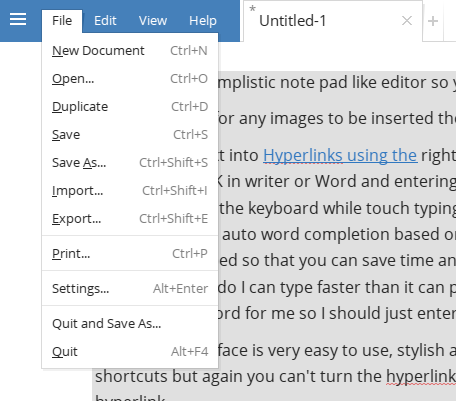Open the hamburger menu icon

click(18, 19)
